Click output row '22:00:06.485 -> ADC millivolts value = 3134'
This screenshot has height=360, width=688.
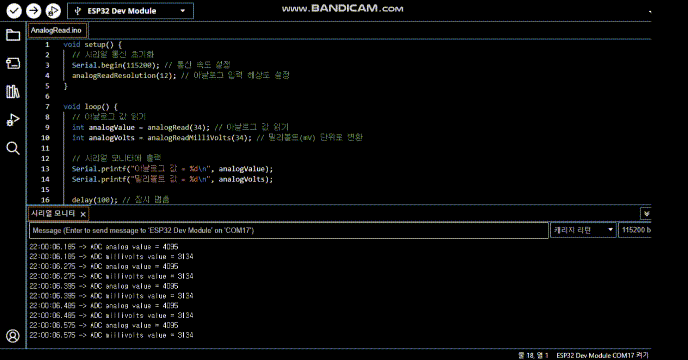(111, 315)
